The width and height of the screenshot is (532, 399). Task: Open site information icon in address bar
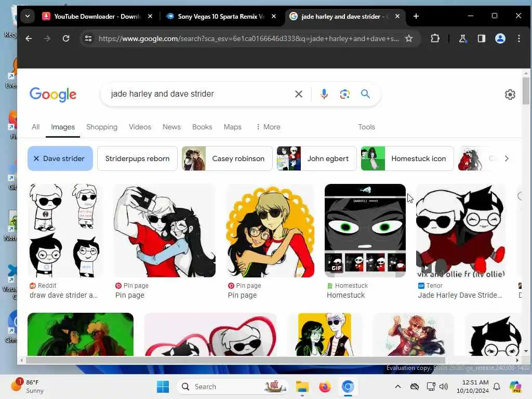[88, 38]
